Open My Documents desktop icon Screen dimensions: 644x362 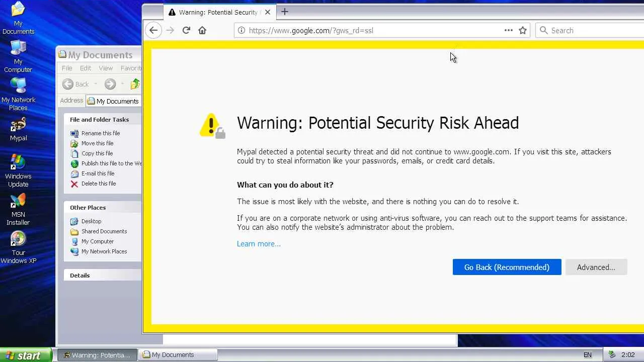(18, 18)
